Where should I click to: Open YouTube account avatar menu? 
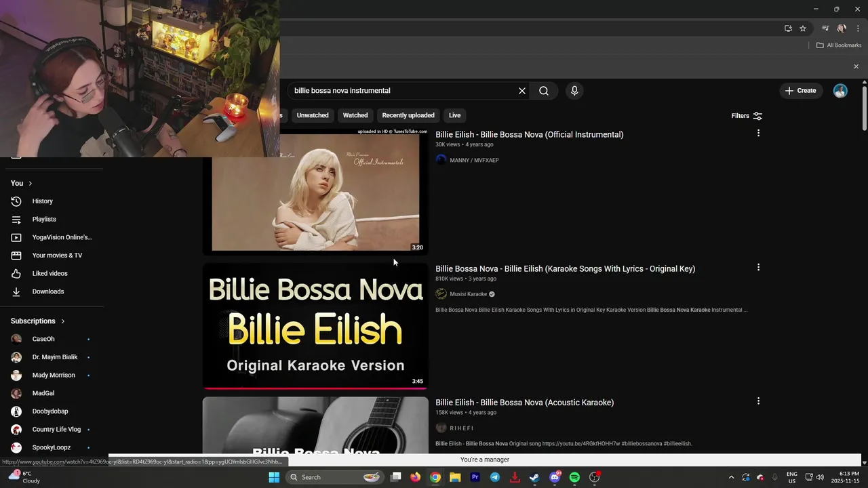(840, 91)
